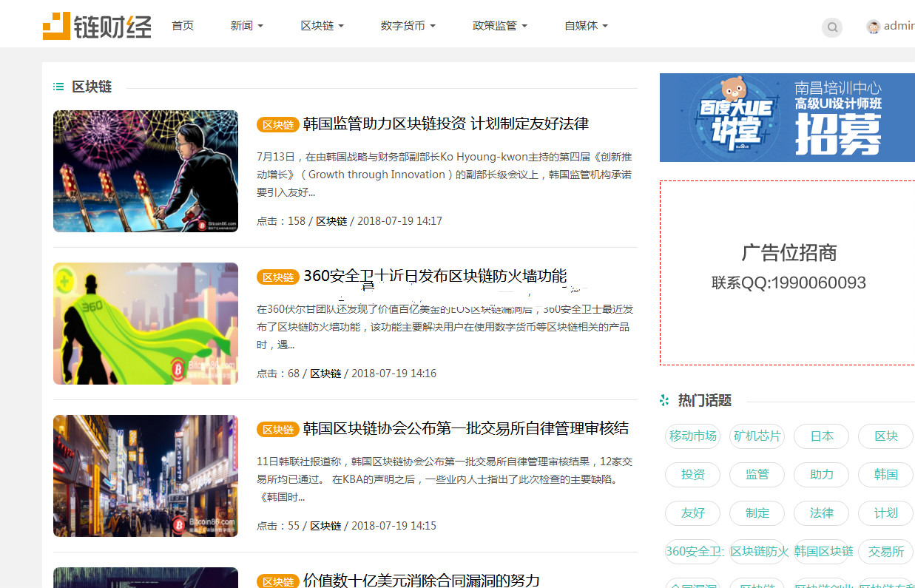Click the 联系QQ:1990060093 text
Screen dimensions: 915x588
click(x=789, y=283)
